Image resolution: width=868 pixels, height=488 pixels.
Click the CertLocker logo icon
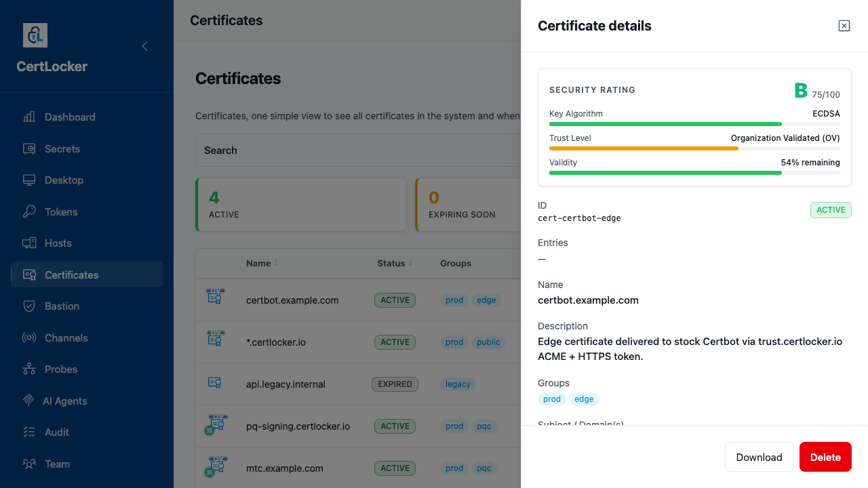tap(35, 35)
